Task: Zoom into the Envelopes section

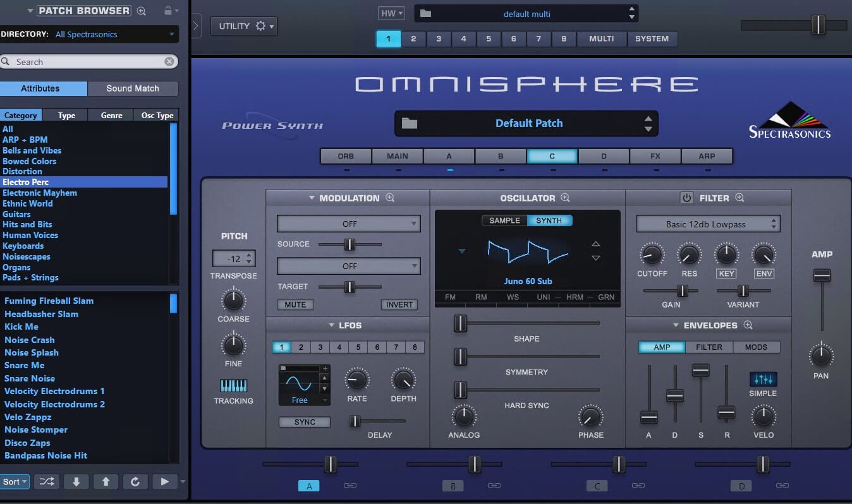Action: (x=748, y=325)
